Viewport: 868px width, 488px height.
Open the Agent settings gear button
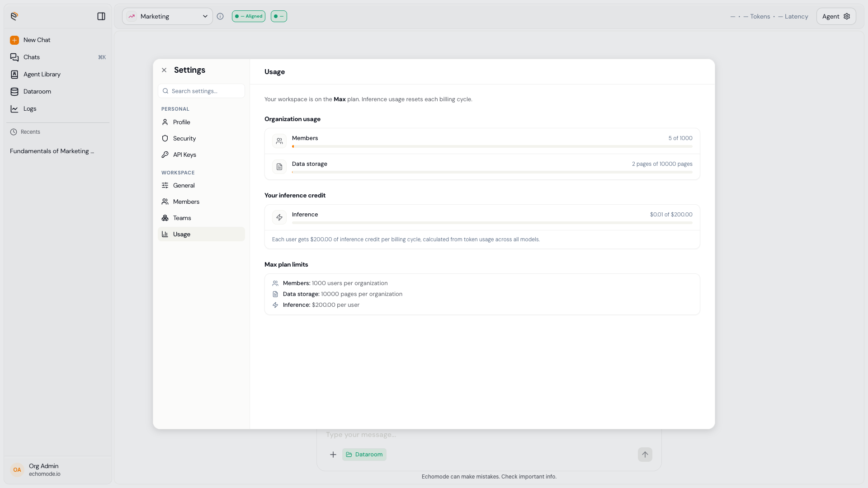tap(836, 16)
